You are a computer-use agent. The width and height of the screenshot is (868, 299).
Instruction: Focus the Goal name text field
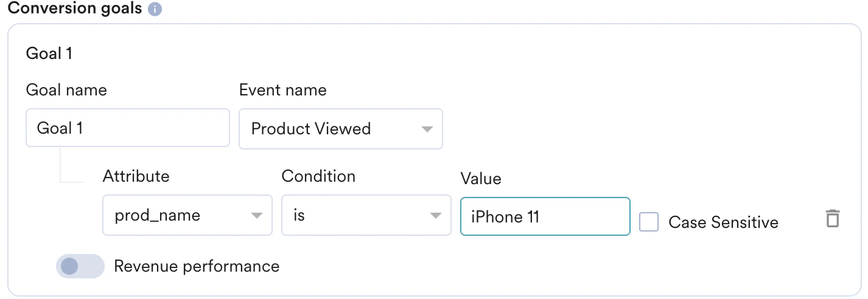(x=127, y=128)
